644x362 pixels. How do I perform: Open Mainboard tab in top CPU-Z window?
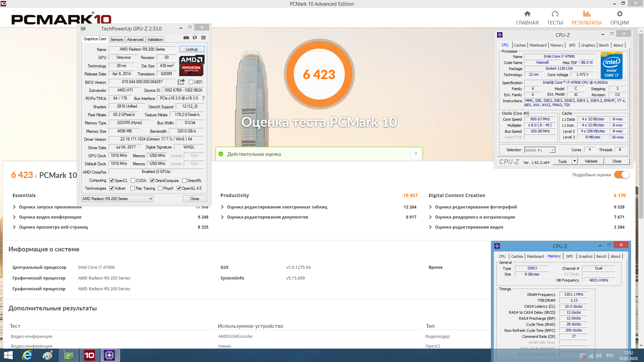(x=538, y=45)
